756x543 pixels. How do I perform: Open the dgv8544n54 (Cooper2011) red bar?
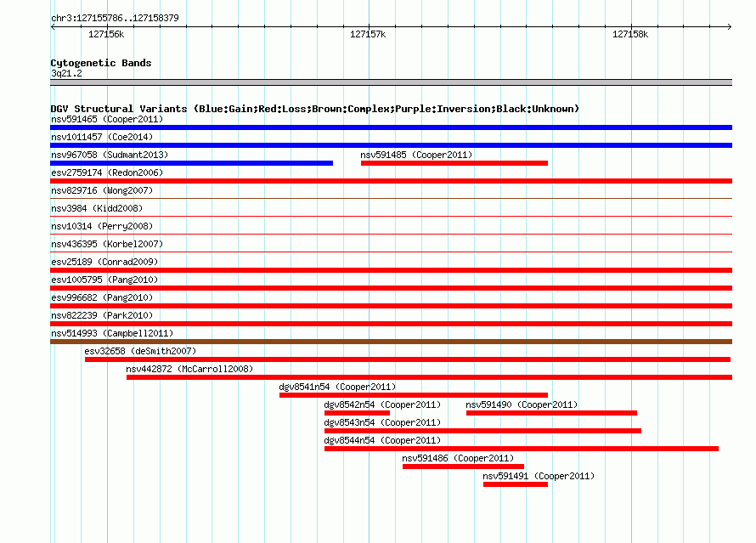point(522,449)
